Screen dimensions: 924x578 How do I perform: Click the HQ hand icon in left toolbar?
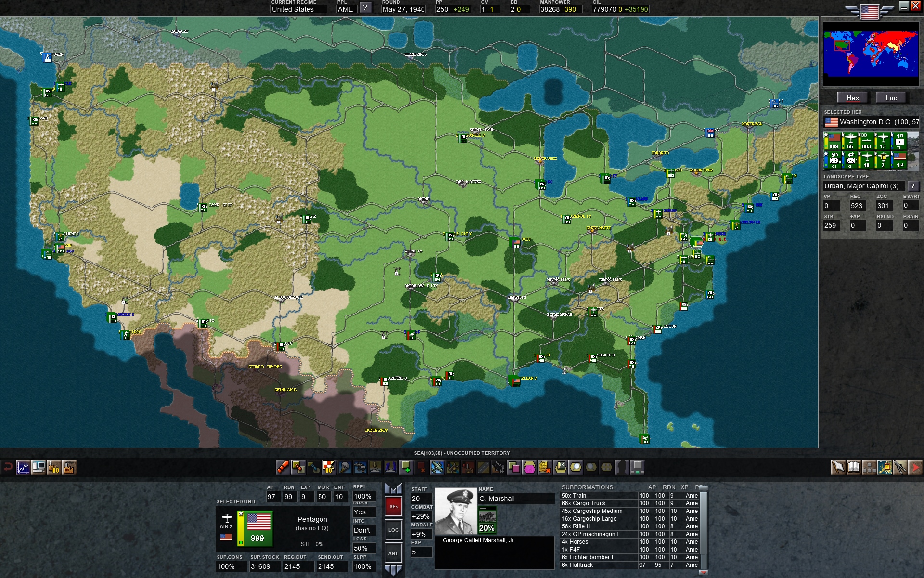click(54, 467)
